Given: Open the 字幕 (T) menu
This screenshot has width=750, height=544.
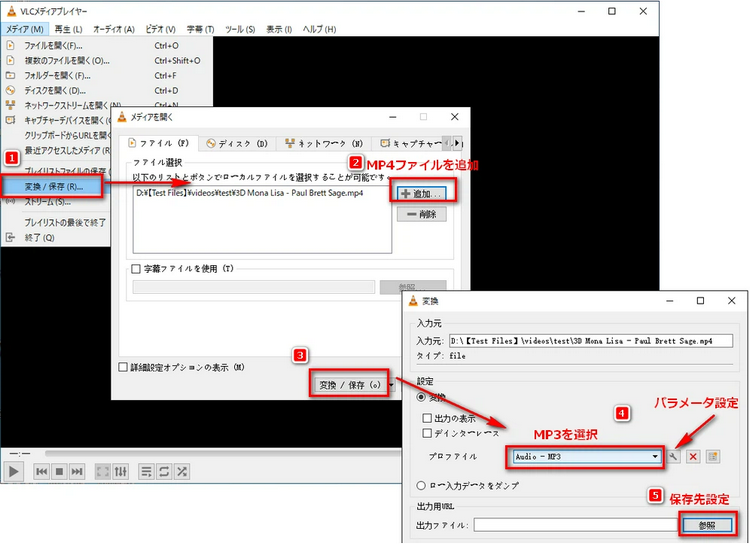Looking at the screenshot, I should click(x=200, y=29).
